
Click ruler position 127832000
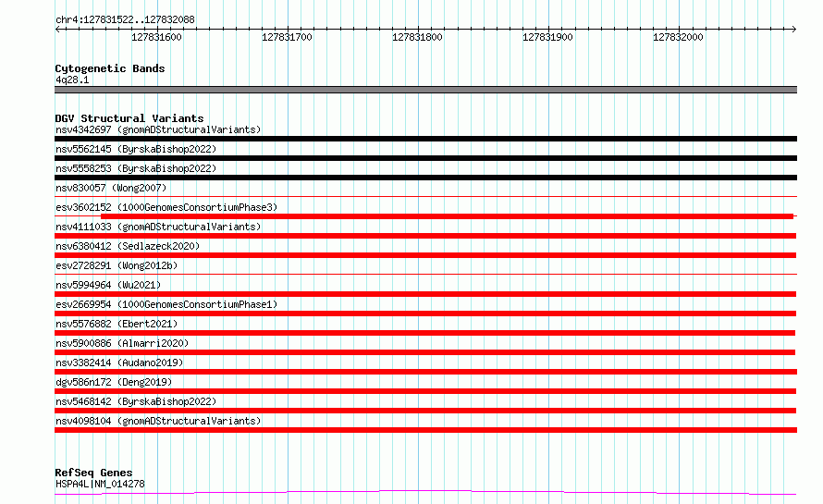click(x=678, y=37)
